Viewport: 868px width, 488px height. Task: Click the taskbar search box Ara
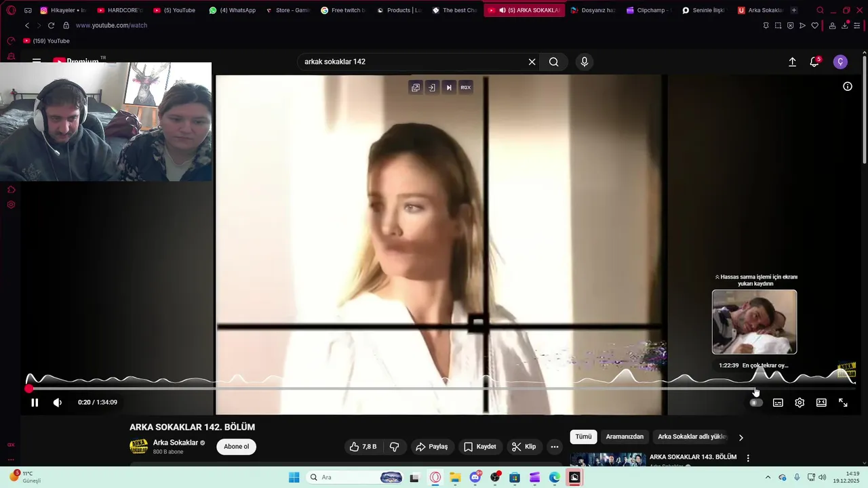tap(356, 477)
